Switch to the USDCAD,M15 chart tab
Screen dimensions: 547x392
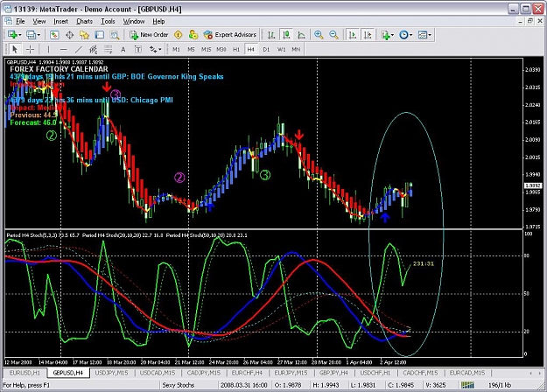click(x=158, y=373)
